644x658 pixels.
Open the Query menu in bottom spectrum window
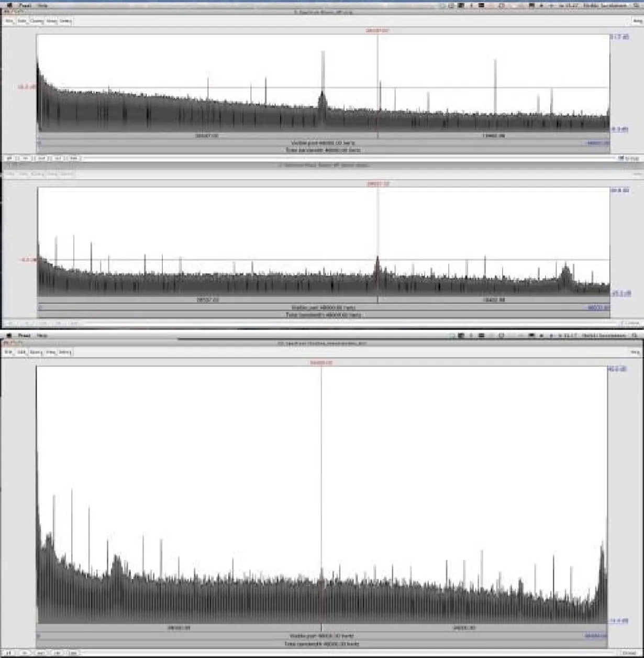[x=36, y=352]
